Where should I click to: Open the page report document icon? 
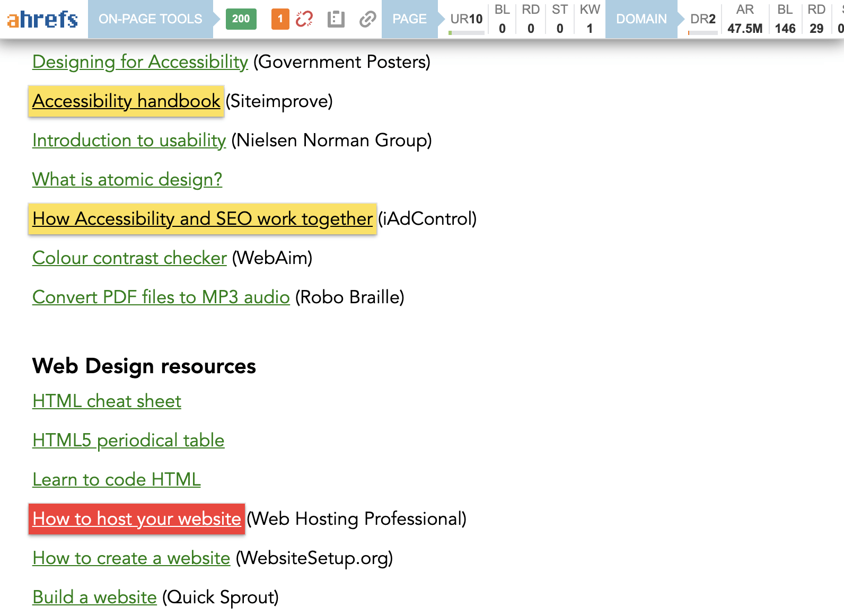(x=336, y=19)
